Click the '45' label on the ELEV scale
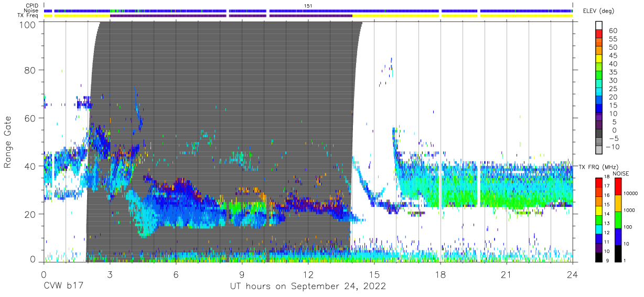This screenshot has height=297, width=644. pyautogui.click(x=613, y=56)
